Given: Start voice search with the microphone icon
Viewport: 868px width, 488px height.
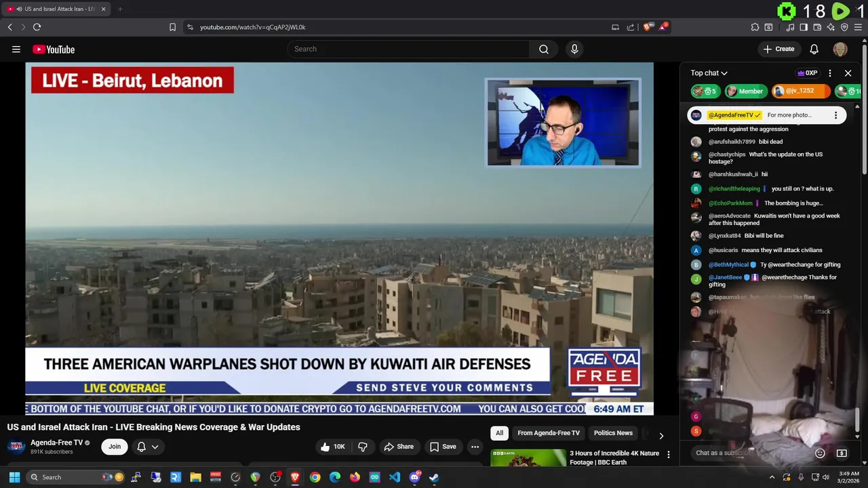Looking at the screenshot, I should [x=574, y=49].
